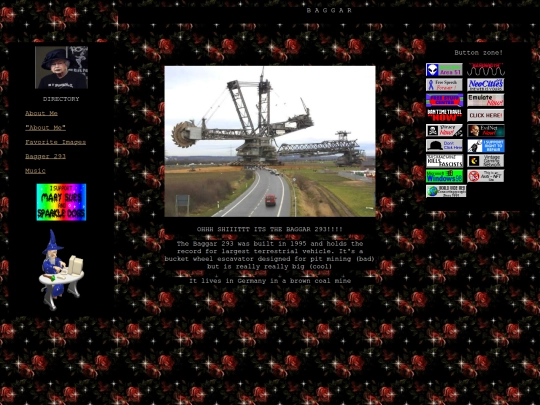This screenshot has height=405, width=540.
Task: Go to Favorite Images page
Action: point(55,142)
